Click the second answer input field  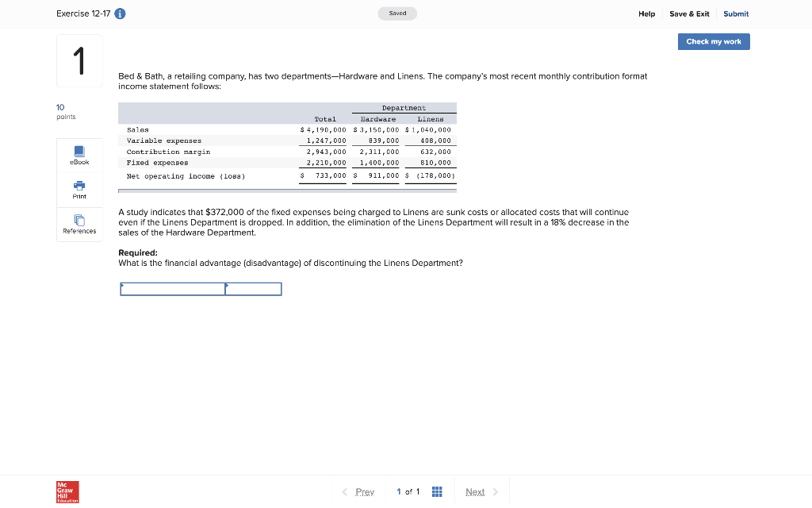coord(254,289)
